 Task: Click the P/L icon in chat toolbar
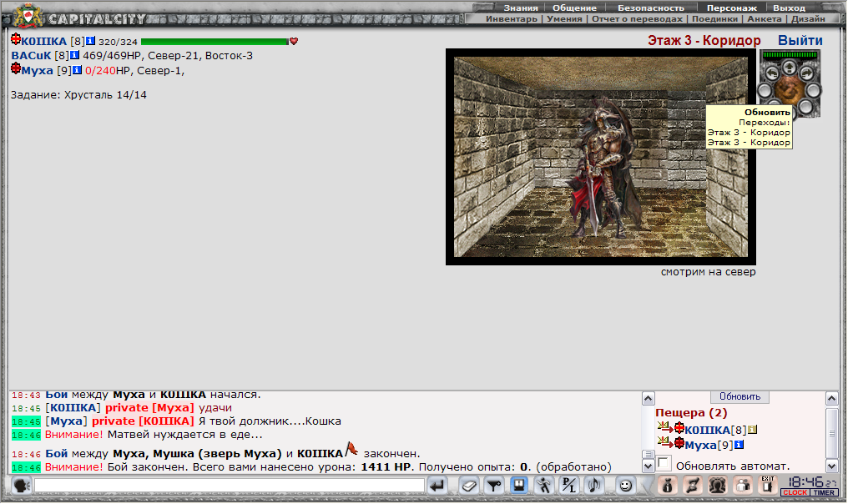[569, 486]
